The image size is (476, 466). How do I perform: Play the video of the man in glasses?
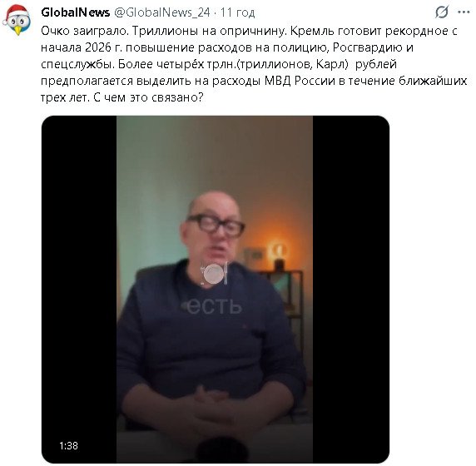pos(215,289)
